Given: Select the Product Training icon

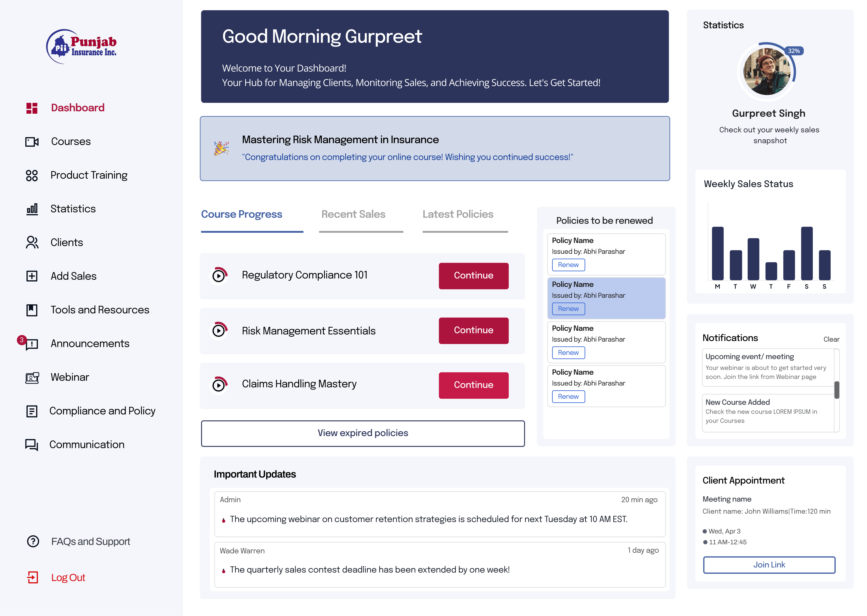Looking at the screenshot, I should tap(32, 175).
